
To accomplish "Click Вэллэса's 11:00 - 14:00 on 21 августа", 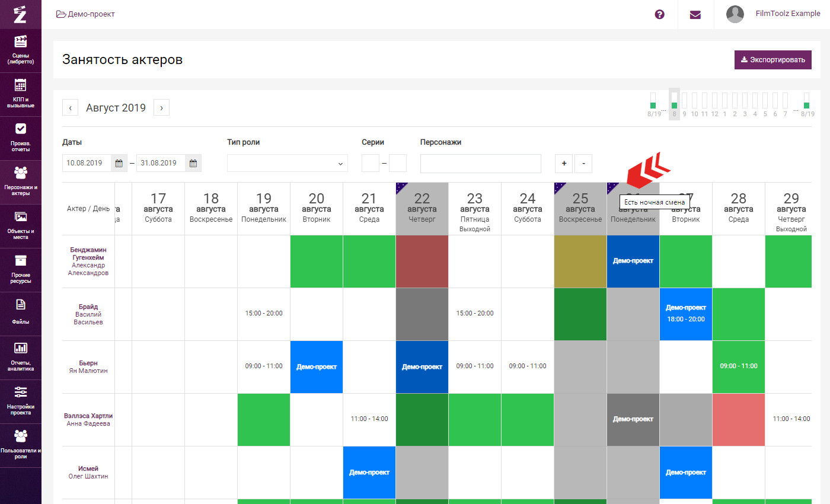I will pyautogui.click(x=369, y=419).
